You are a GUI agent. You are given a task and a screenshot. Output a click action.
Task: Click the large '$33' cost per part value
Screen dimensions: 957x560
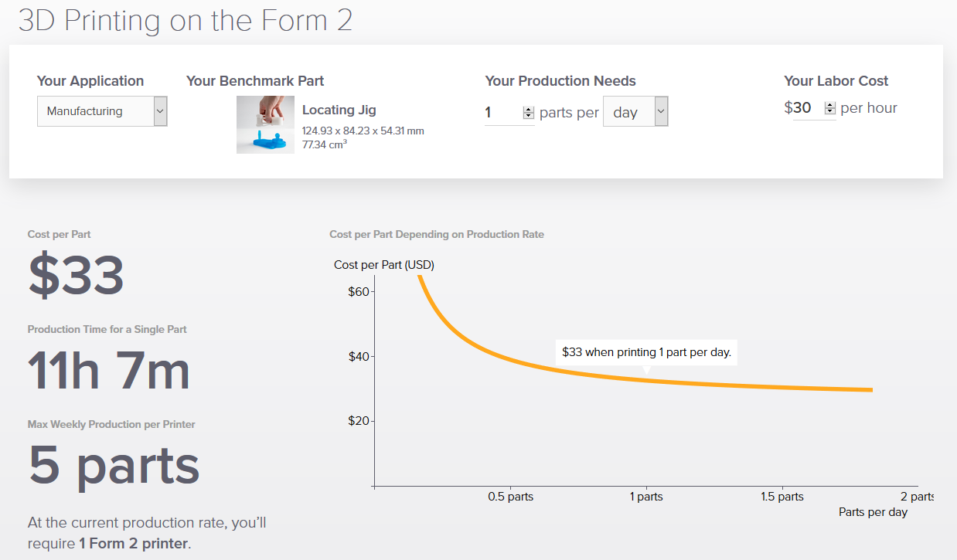76,276
